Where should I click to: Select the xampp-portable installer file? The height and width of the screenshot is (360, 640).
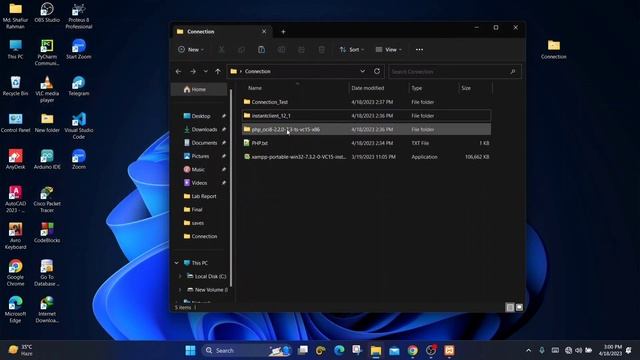(366, 157)
